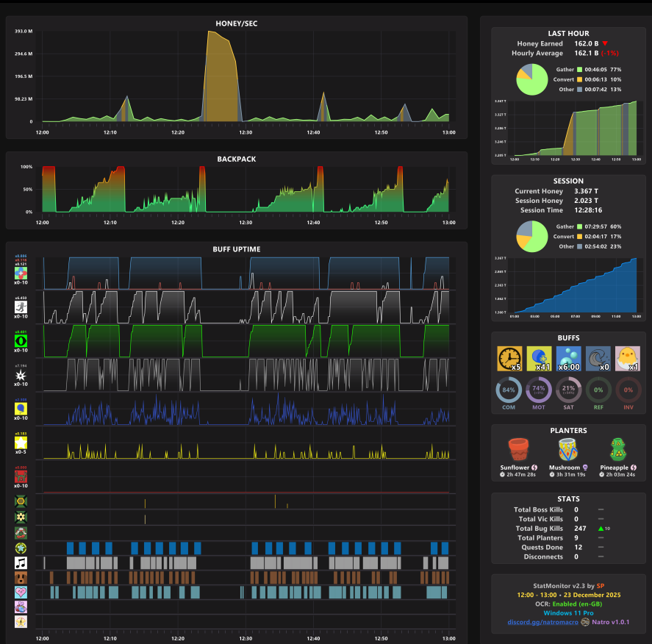Select the baby chick buff icon

pyautogui.click(x=628, y=358)
